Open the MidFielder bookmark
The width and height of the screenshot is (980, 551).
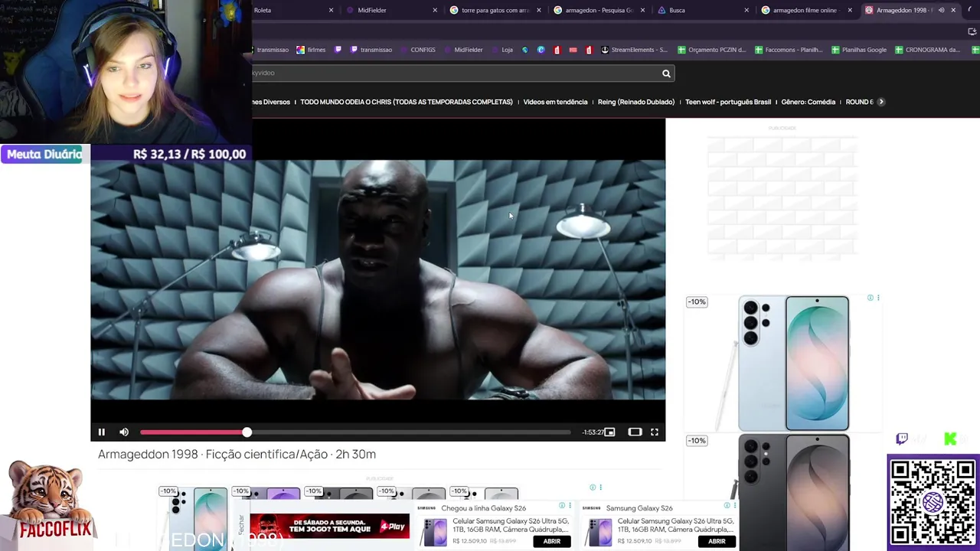click(462, 50)
